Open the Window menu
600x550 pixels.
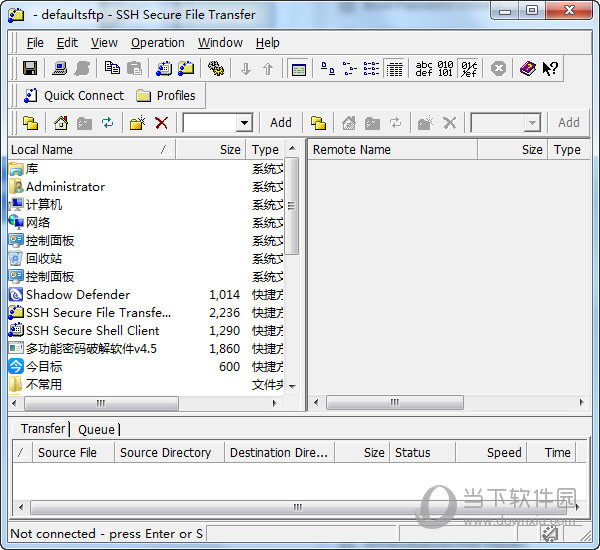coord(220,43)
